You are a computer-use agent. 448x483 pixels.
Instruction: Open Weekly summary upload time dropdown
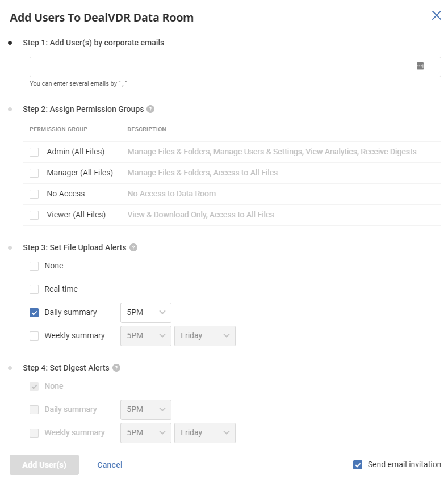pyautogui.click(x=146, y=336)
